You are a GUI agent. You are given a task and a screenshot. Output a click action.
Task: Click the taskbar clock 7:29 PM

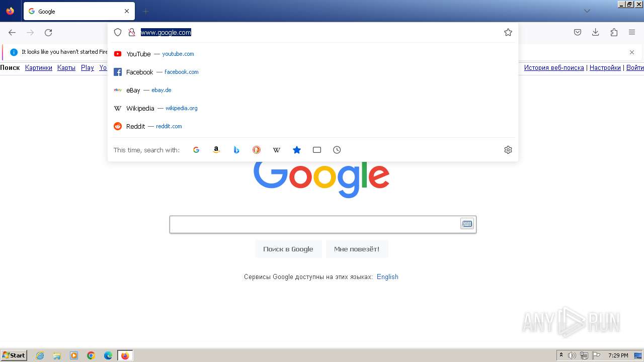(x=618, y=355)
